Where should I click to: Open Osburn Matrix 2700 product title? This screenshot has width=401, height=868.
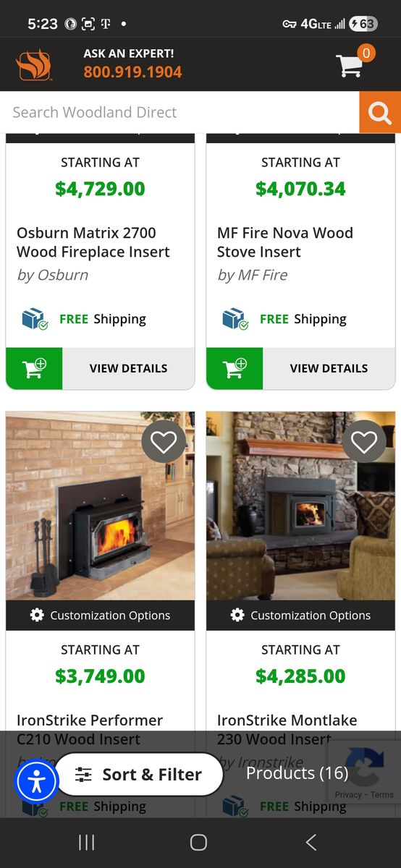(x=93, y=242)
